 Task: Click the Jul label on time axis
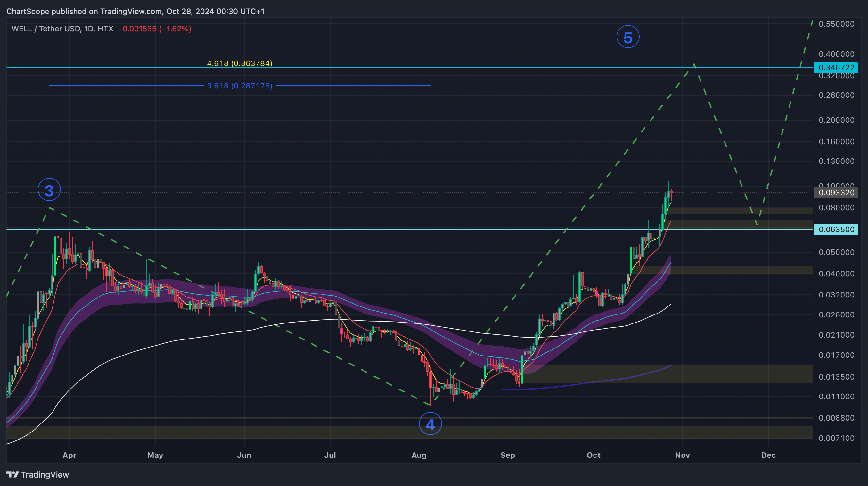click(330, 455)
